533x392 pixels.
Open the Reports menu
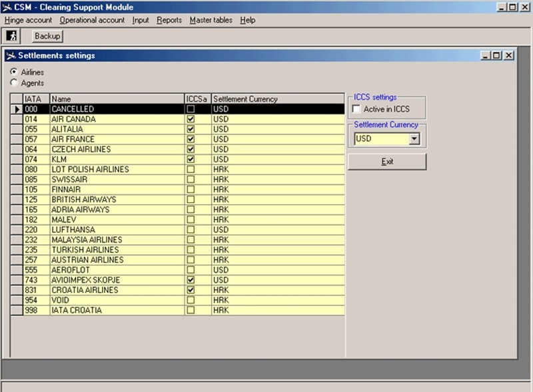[x=169, y=20]
